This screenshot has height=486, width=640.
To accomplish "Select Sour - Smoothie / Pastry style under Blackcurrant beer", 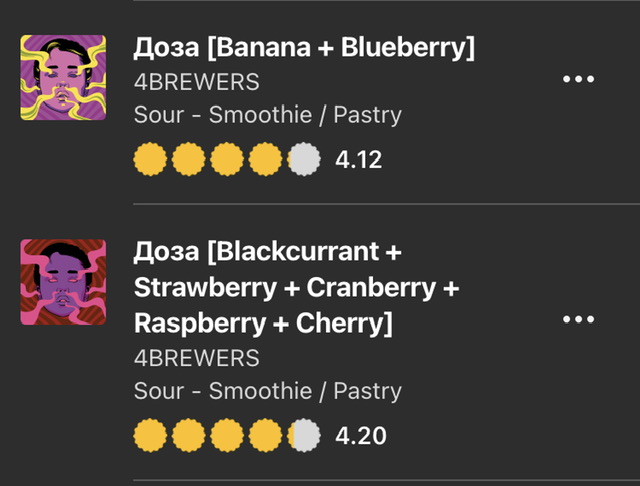I will point(267,391).
